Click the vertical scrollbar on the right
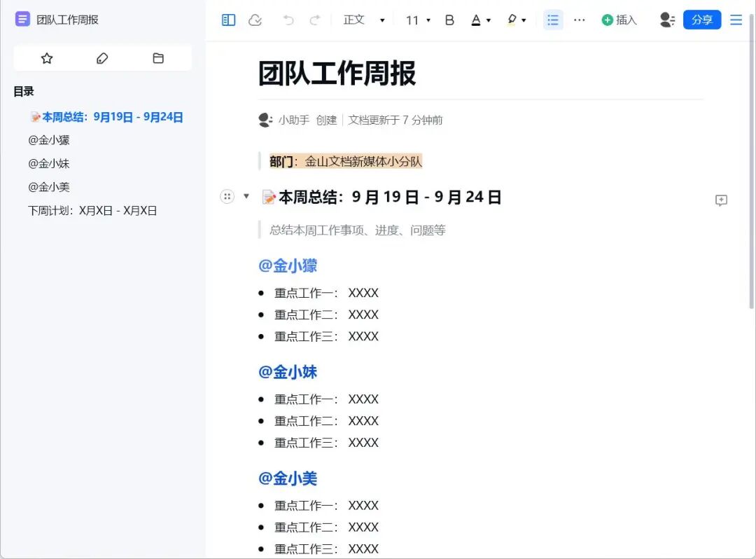The image size is (756, 559). pyautogui.click(x=751, y=162)
